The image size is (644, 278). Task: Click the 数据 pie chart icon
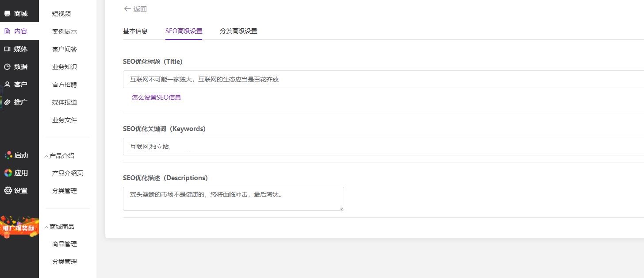[7, 67]
